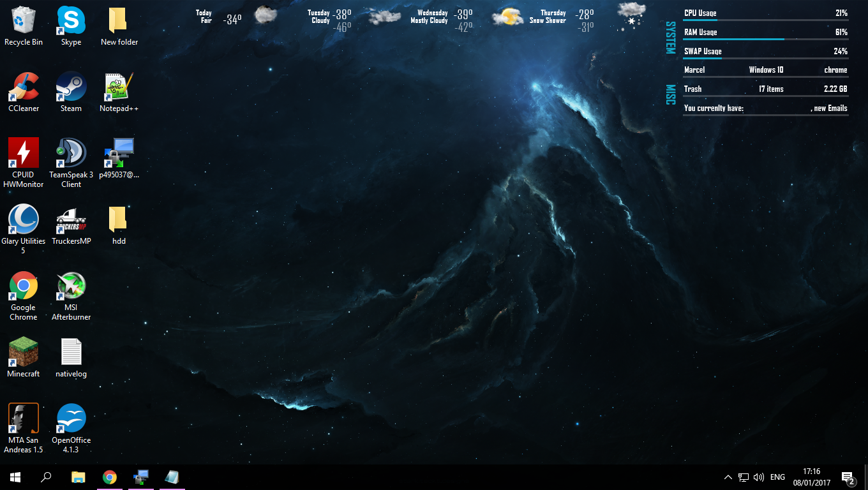The width and height of the screenshot is (868, 490).
Task: Click the '2.22 GB' trash size value
Action: (835, 89)
